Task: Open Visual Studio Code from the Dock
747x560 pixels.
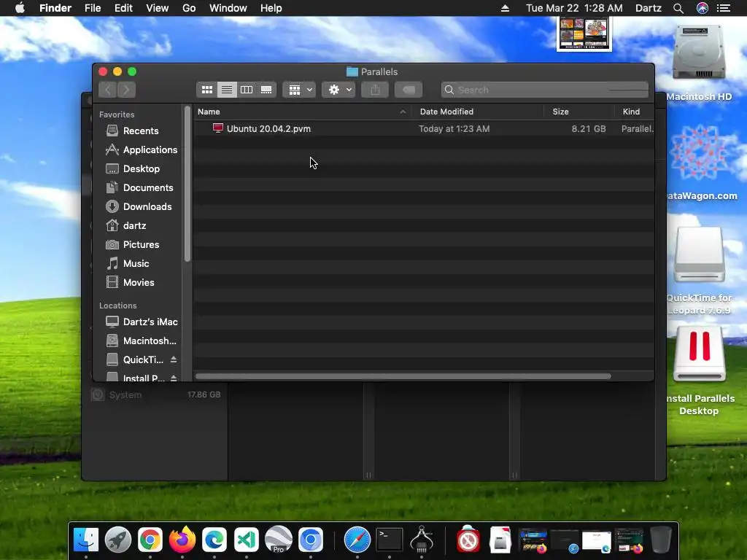Action: (247, 540)
